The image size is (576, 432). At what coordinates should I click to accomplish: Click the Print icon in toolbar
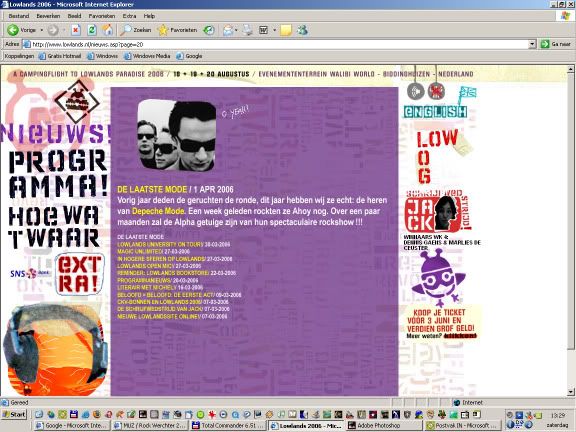click(248, 30)
